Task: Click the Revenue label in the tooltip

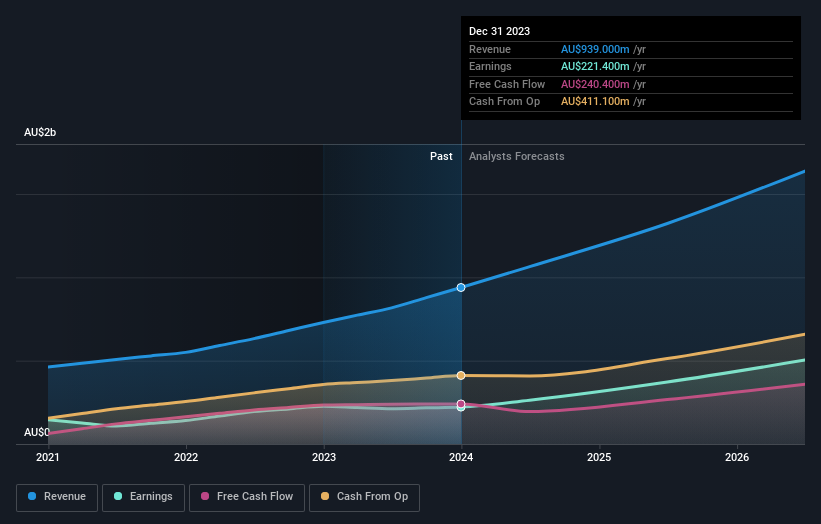Action: [x=490, y=49]
